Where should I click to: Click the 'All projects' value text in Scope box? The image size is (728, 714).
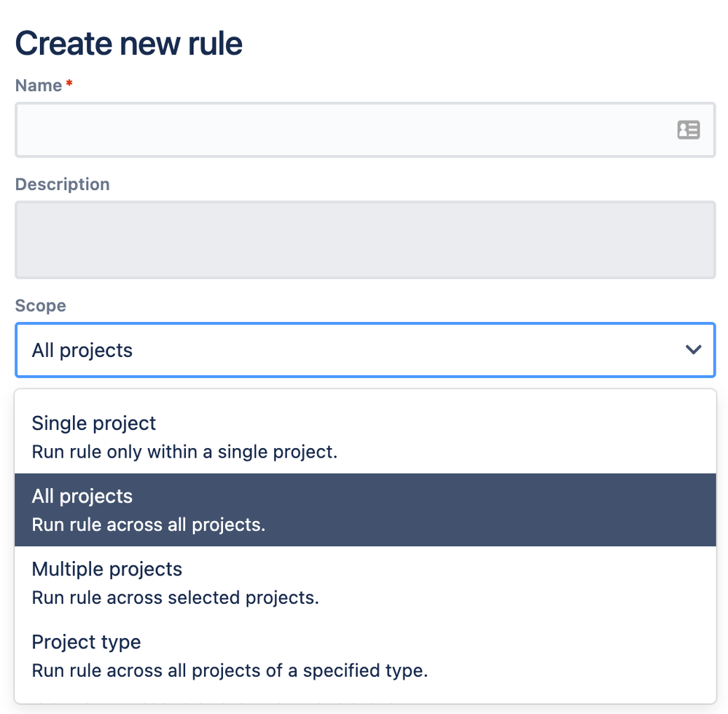(82, 350)
